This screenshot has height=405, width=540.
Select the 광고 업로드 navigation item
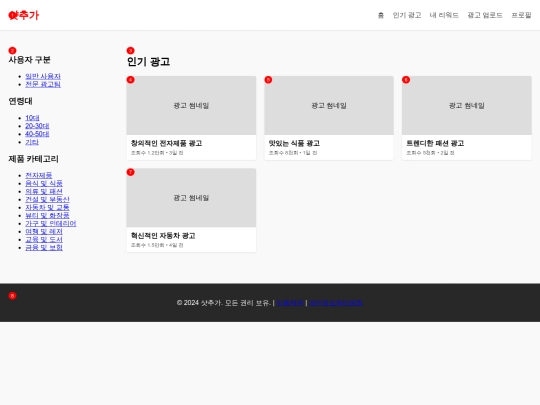485,15
